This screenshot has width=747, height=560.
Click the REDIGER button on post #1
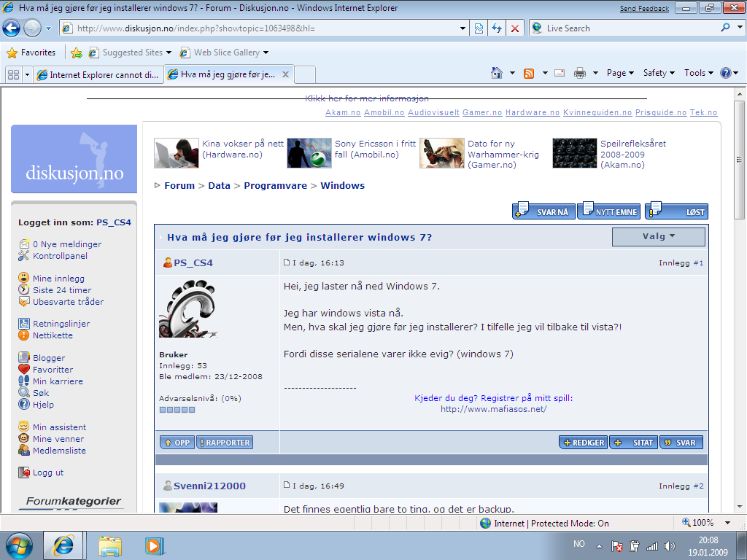click(584, 443)
